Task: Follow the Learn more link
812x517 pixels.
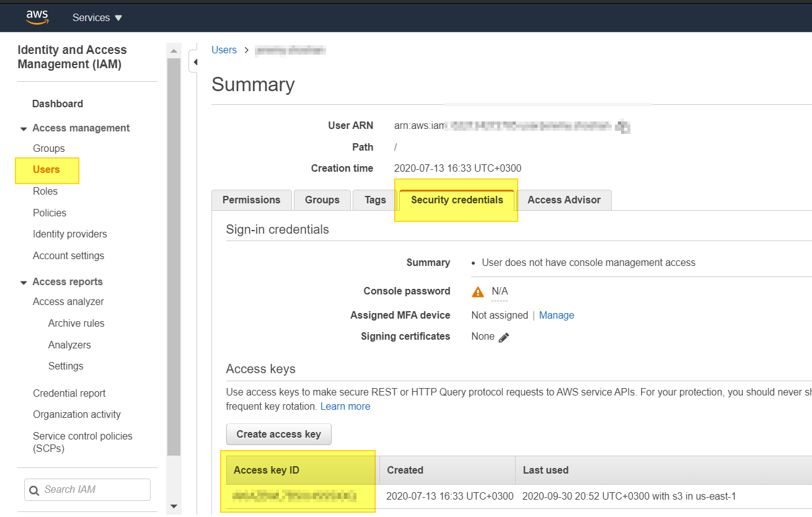Action: (x=345, y=407)
